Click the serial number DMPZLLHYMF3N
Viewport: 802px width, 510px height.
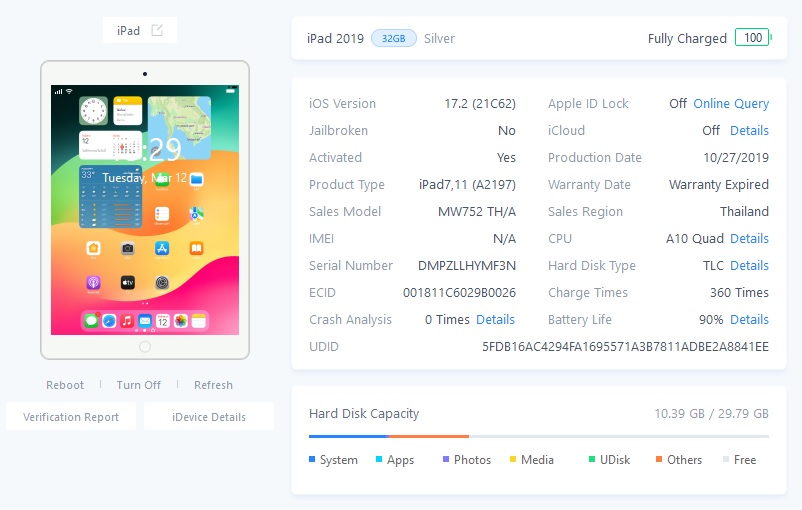466,265
